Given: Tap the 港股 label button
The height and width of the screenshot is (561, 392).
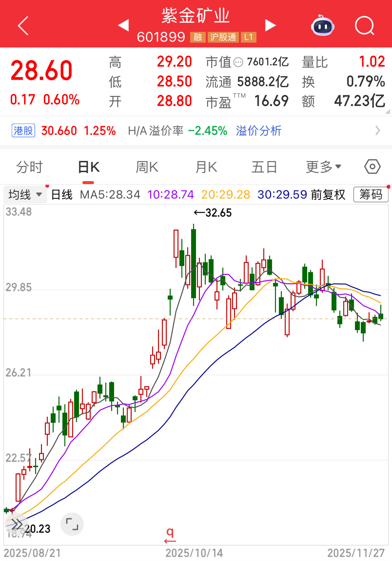Looking at the screenshot, I should [23, 131].
